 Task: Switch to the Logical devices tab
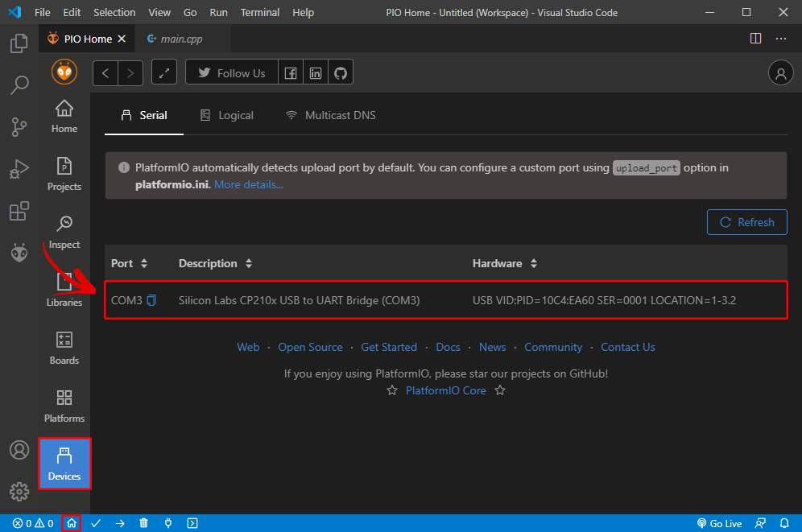226,115
